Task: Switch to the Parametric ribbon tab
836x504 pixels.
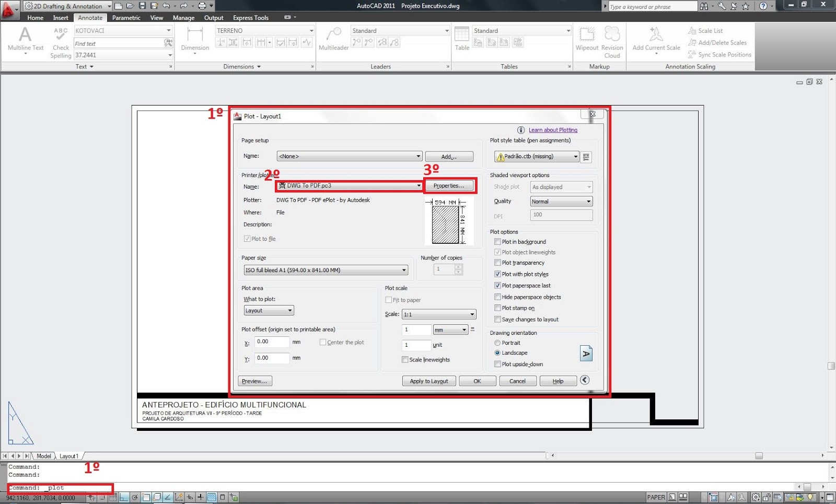Action: coord(126,17)
